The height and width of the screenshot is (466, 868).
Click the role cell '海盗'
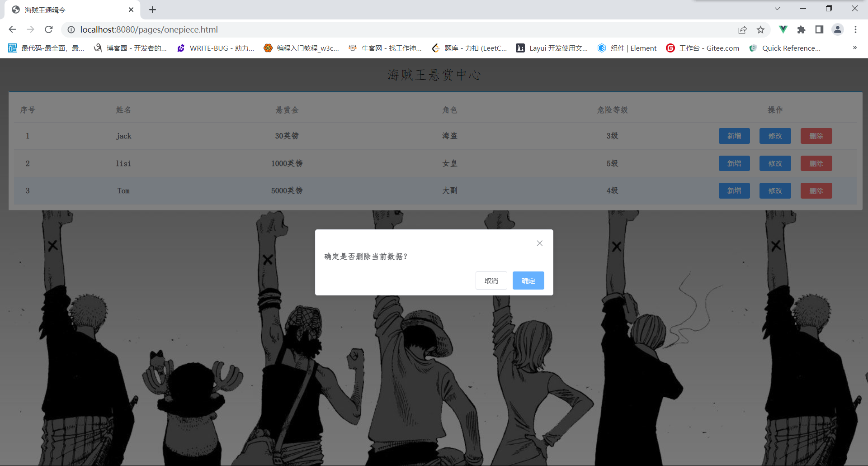click(450, 136)
